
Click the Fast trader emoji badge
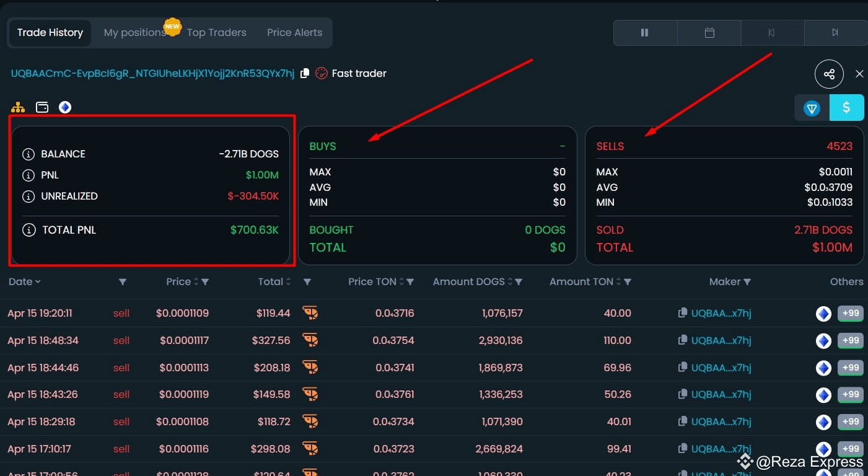click(321, 73)
